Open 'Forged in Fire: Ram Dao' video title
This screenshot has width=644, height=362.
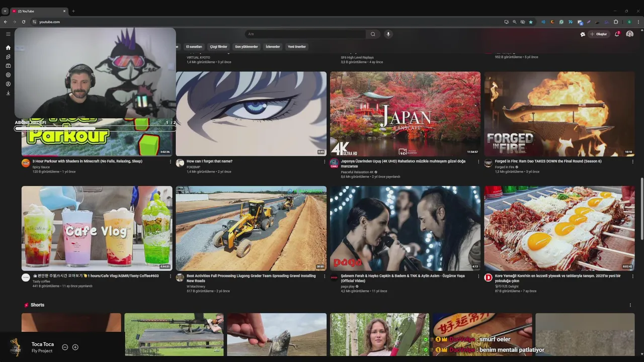click(548, 161)
